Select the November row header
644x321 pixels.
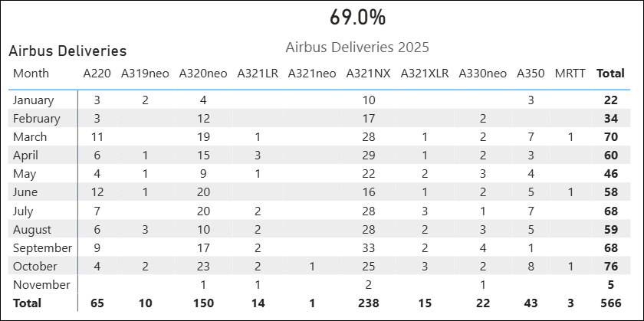[x=41, y=285]
